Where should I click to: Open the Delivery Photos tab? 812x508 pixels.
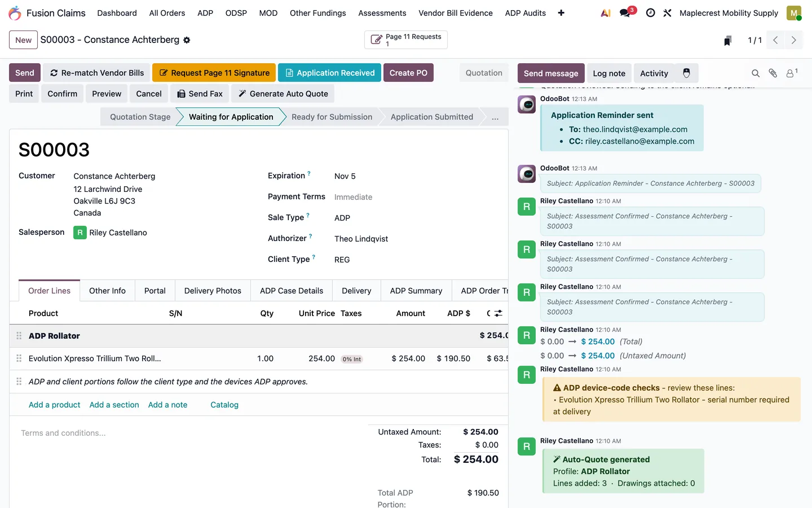coord(213,291)
